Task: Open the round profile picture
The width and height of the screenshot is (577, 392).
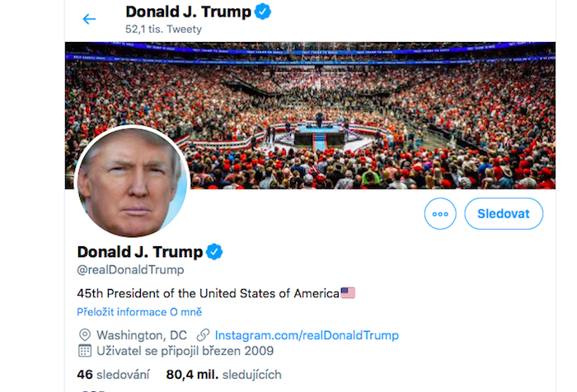Action: point(132,181)
